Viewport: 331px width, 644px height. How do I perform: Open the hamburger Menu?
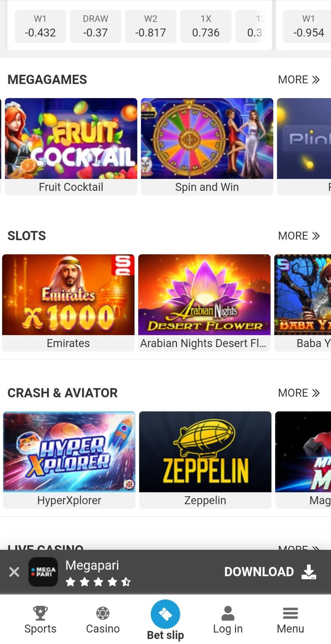pyautogui.click(x=290, y=619)
